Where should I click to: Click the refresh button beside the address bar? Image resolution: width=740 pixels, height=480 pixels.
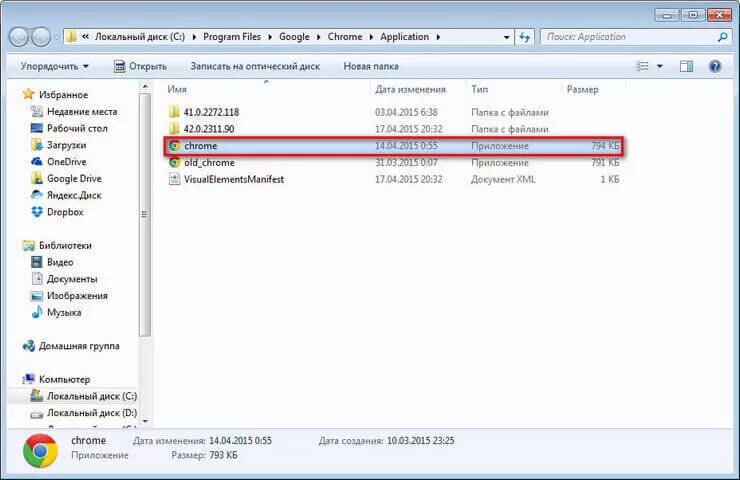pyautogui.click(x=524, y=37)
